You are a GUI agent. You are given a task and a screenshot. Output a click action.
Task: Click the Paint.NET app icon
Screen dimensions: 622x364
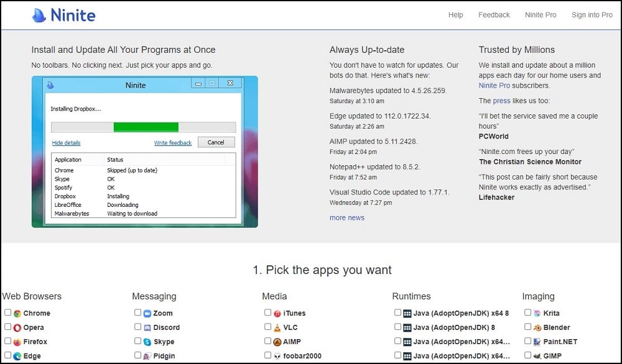[537, 342]
